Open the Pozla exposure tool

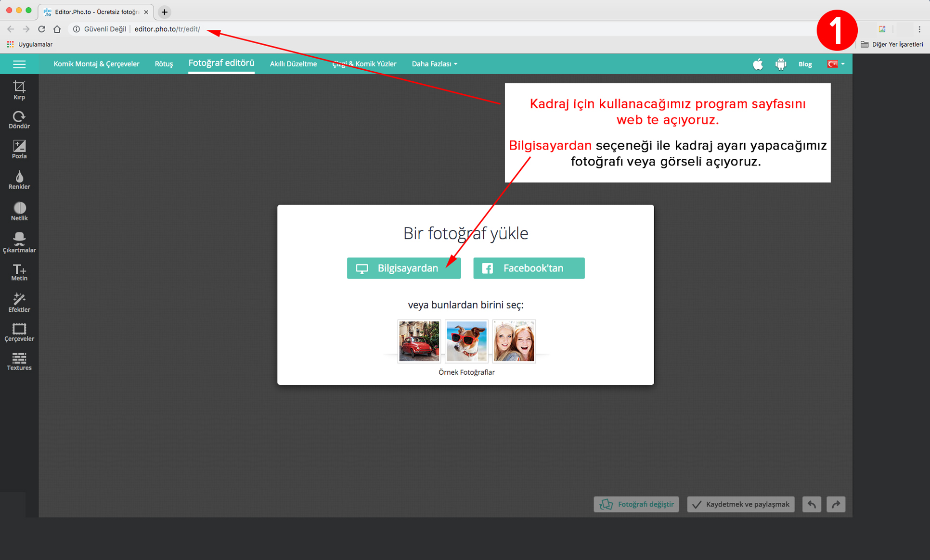point(19,150)
